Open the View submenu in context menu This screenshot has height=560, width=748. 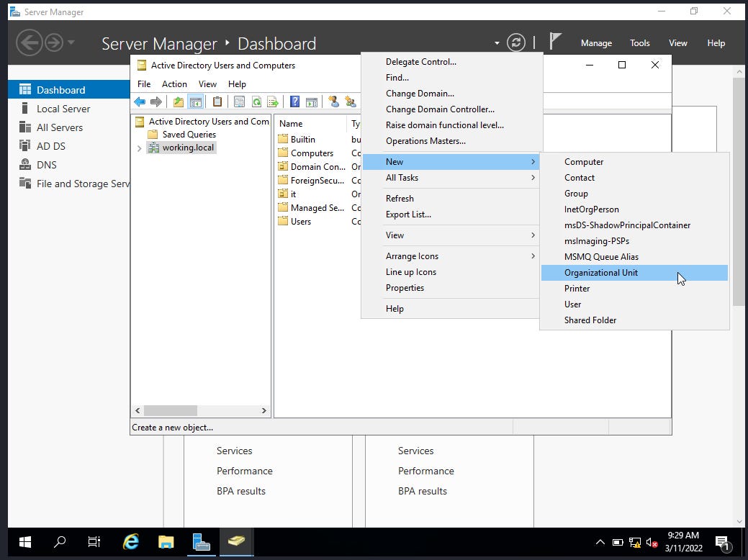451,235
